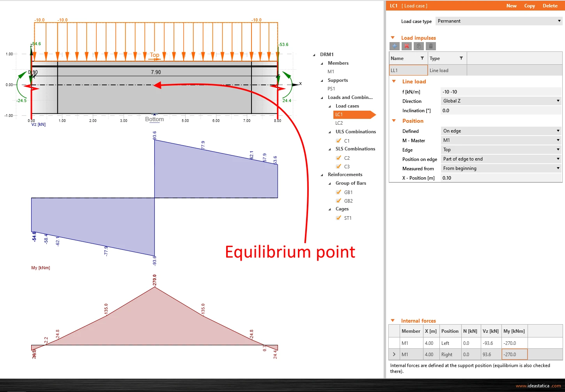Click the trash bin icon in Load impulses

tap(431, 46)
